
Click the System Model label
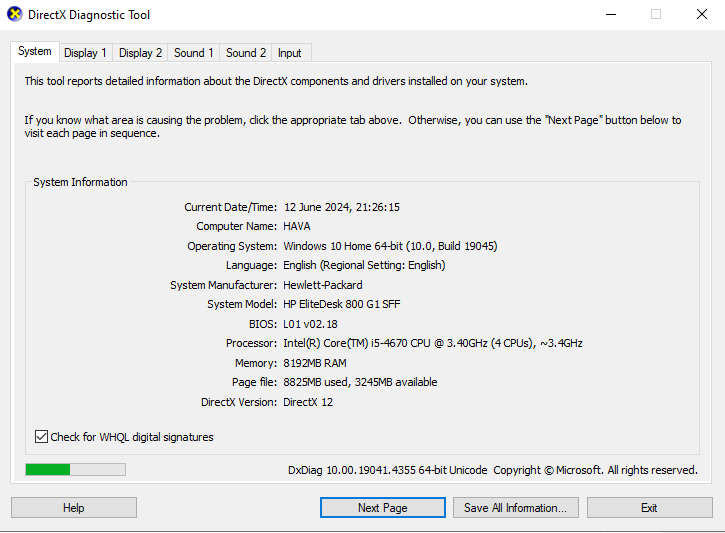click(242, 304)
